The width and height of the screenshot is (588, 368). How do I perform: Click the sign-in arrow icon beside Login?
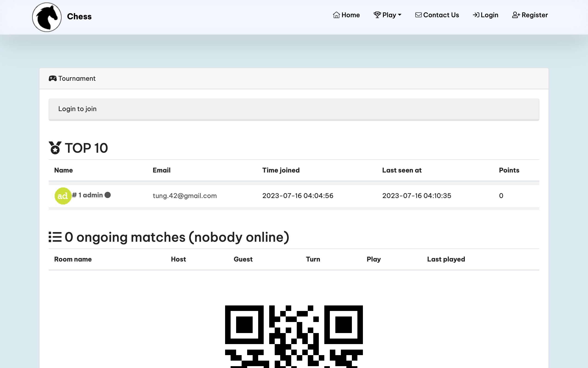click(x=476, y=15)
